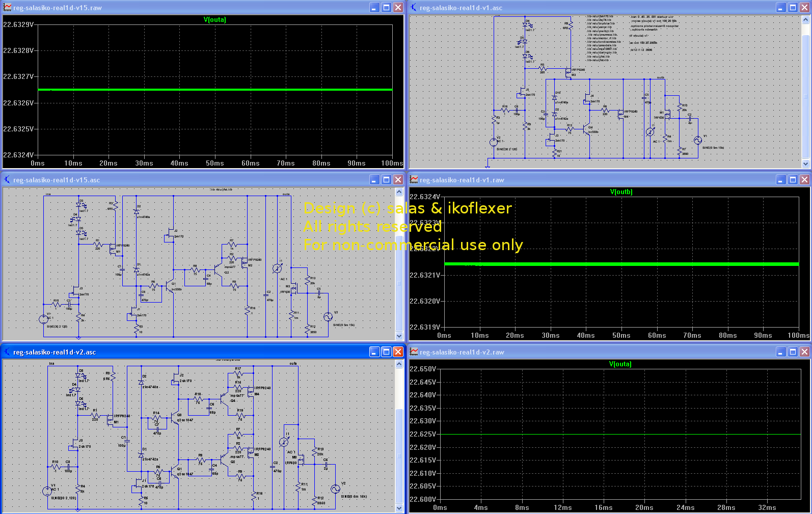Select I1 current source in v1.asc schematic

650,132
